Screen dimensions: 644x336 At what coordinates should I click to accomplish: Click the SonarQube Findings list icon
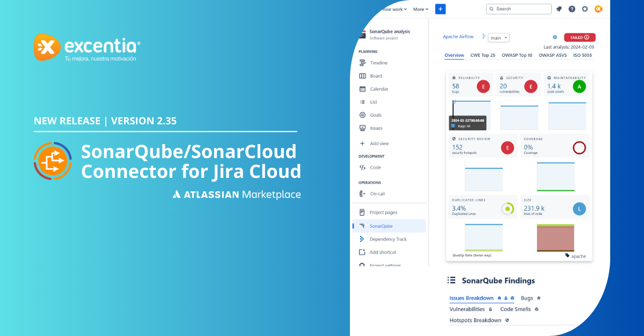point(452,280)
